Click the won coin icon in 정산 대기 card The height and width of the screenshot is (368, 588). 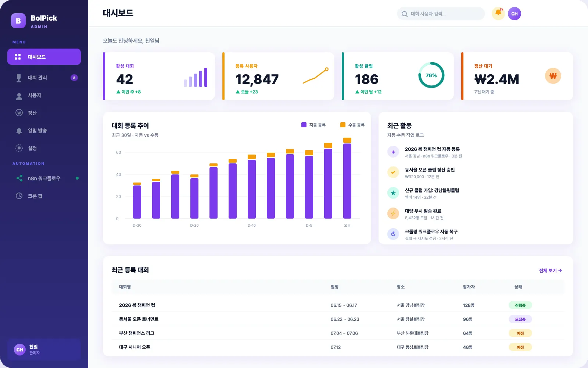pos(553,76)
